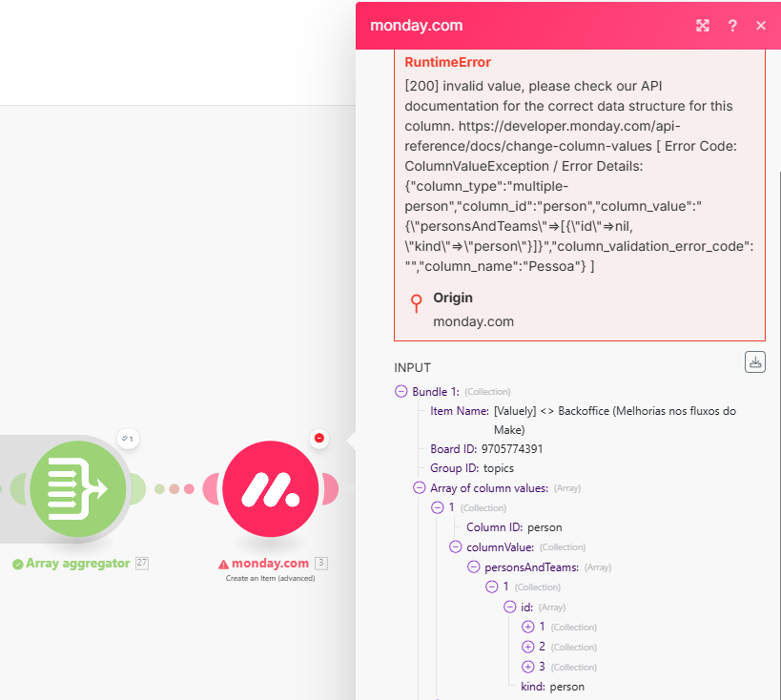Viewport: 781px width, 700px height.
Task: Collapse the id array
Action: pyautogui.click(x=509, y=607)
